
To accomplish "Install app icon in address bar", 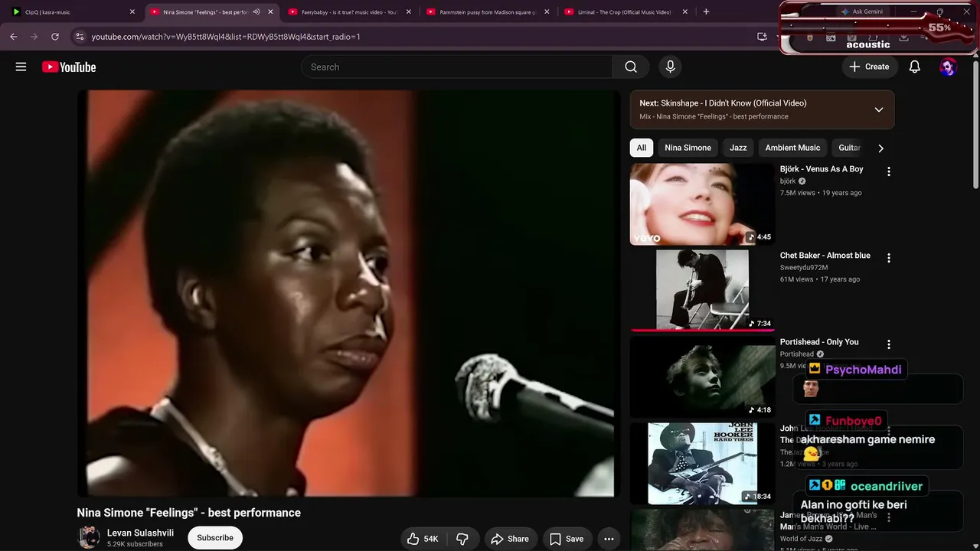I will [762, 36].
